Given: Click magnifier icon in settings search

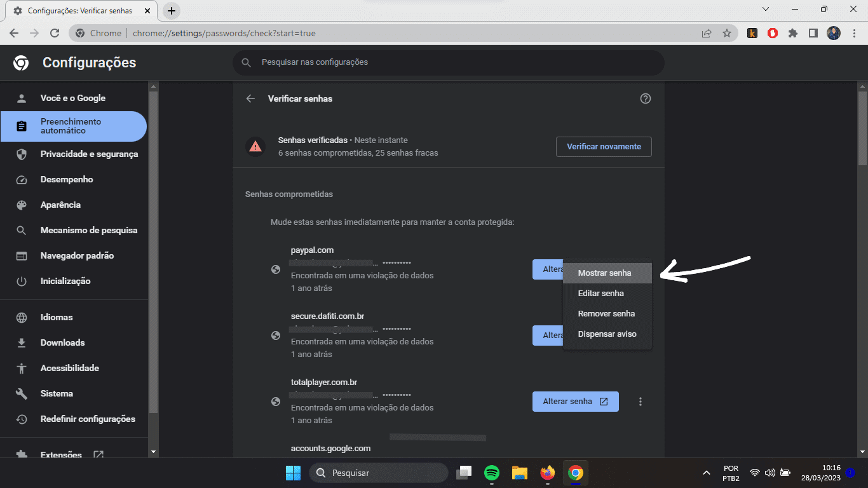Looking at the screenshot, I should (247, 62).
